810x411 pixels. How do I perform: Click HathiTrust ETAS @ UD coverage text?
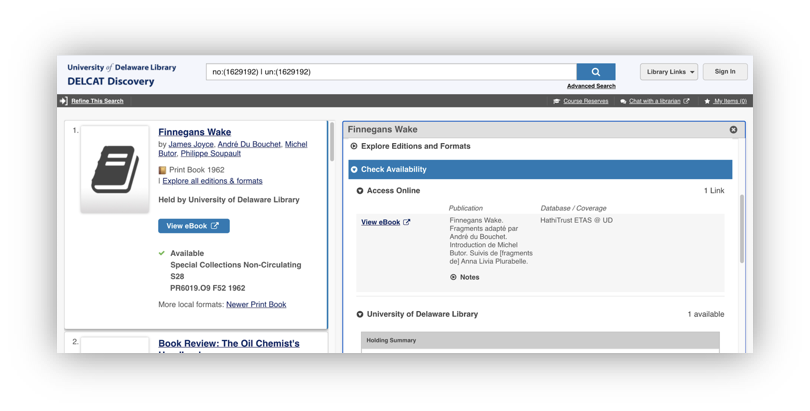tap(577, 220)
